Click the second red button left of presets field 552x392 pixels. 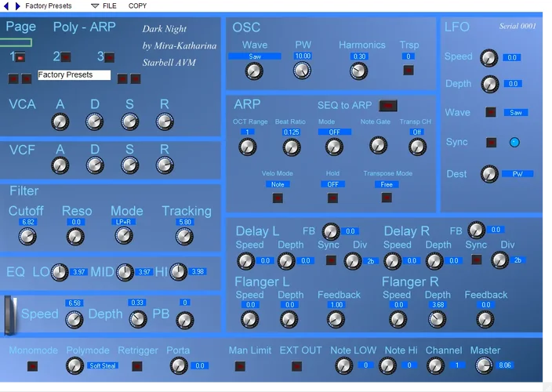click(27, 78)
